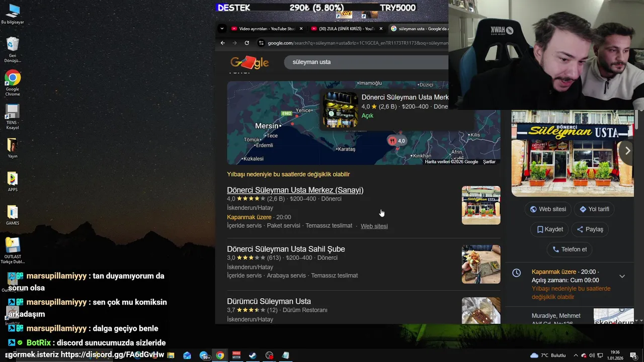Click the 4,0 restaurant pin on map

[396, 141]
